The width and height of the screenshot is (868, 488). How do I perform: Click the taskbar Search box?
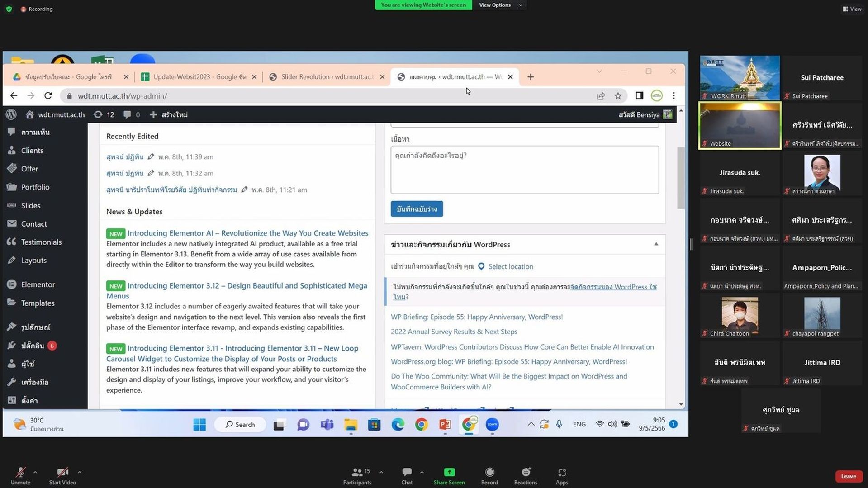tap(240, 424)
